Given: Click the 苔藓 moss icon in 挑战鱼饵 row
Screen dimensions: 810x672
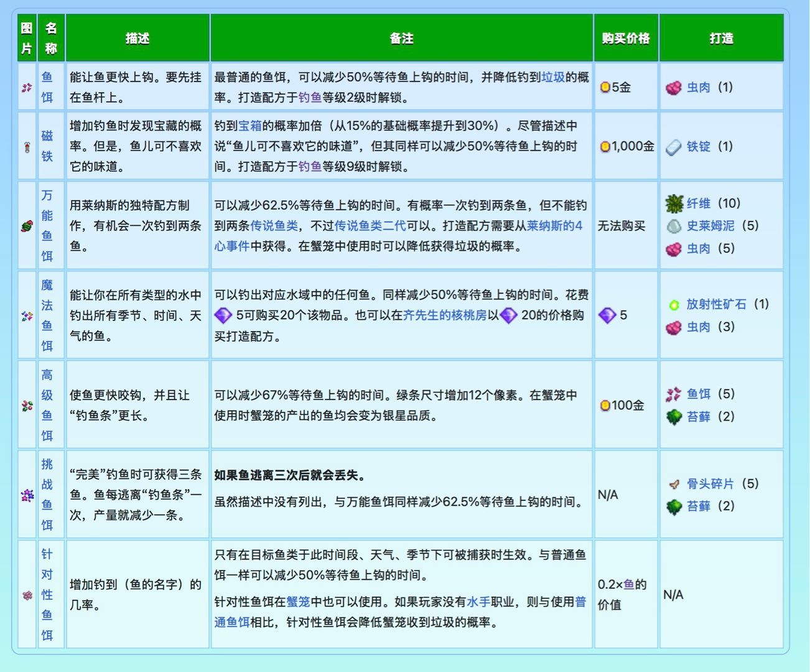Looking at the screenshot, I should point(674,506).
